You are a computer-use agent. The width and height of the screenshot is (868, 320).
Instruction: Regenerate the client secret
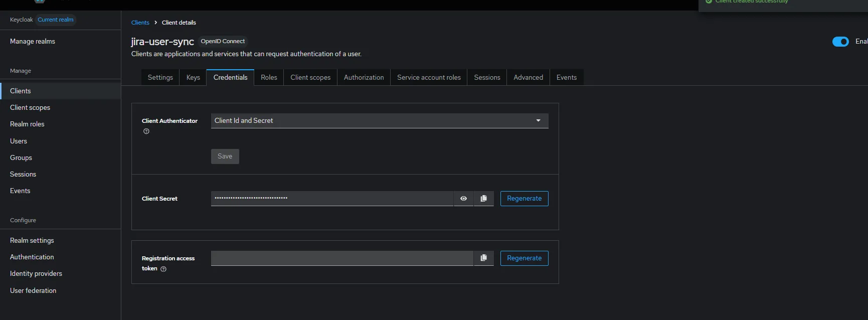tap(524, 199)
